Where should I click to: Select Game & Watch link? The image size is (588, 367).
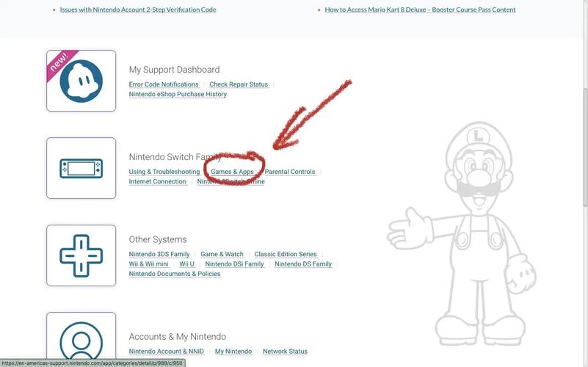point(222,254)
